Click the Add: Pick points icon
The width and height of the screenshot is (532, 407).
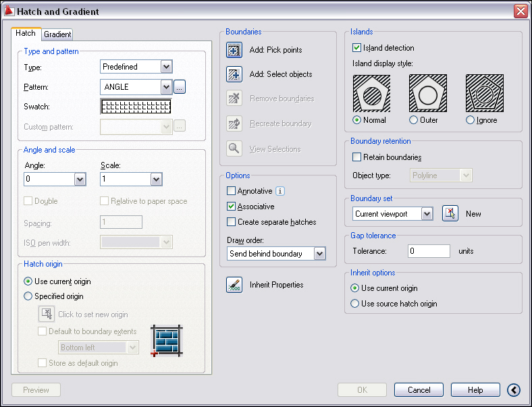pyautogui.click(x=234, y=50)
